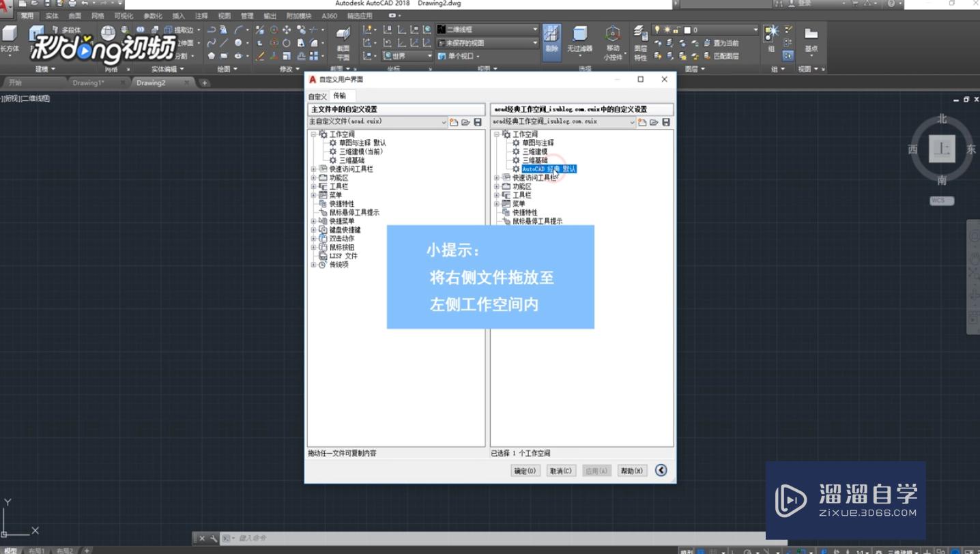
Task: Select 三维建模(当前) workspace in left tree
Action: [361, 151]
